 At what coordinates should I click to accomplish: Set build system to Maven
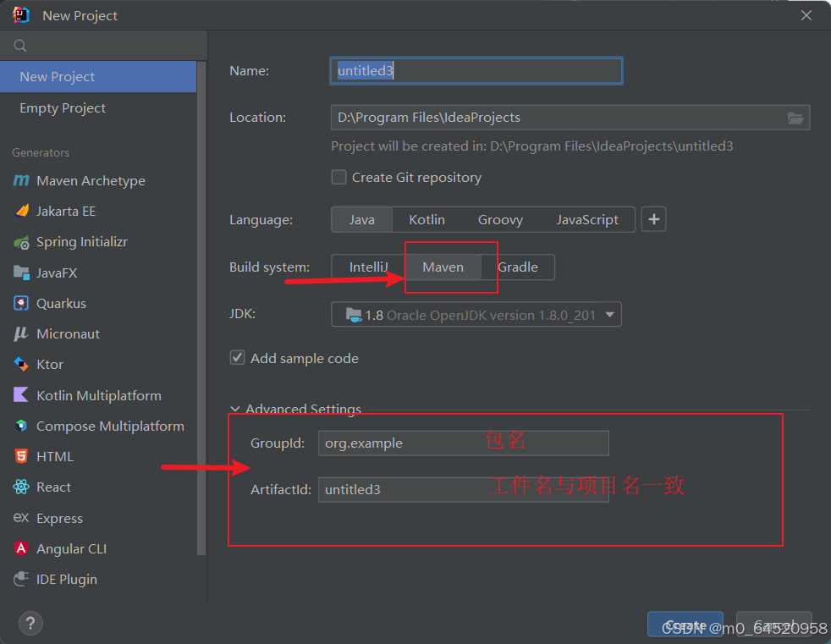pyautogui.click(x=443, y=267)
